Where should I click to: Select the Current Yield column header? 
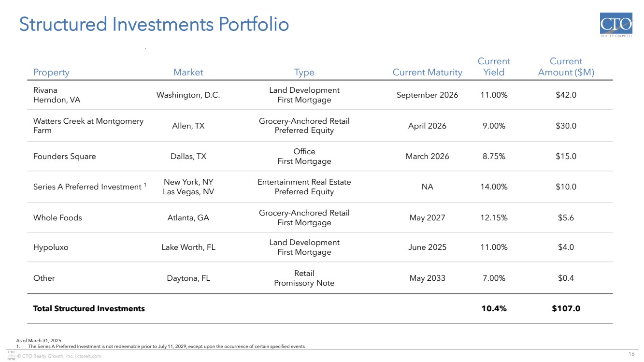pos(494,67)
